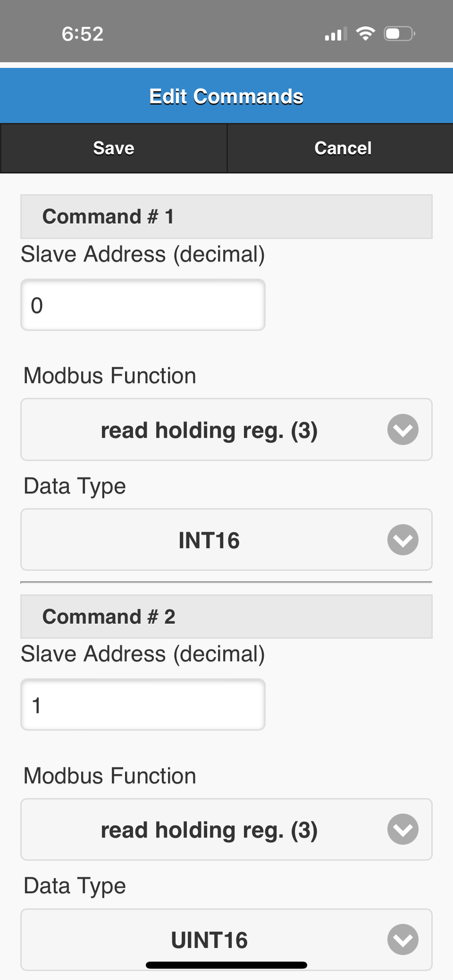
Task: Tap the Wi-Fi status icon
Action: click(365, 33)
